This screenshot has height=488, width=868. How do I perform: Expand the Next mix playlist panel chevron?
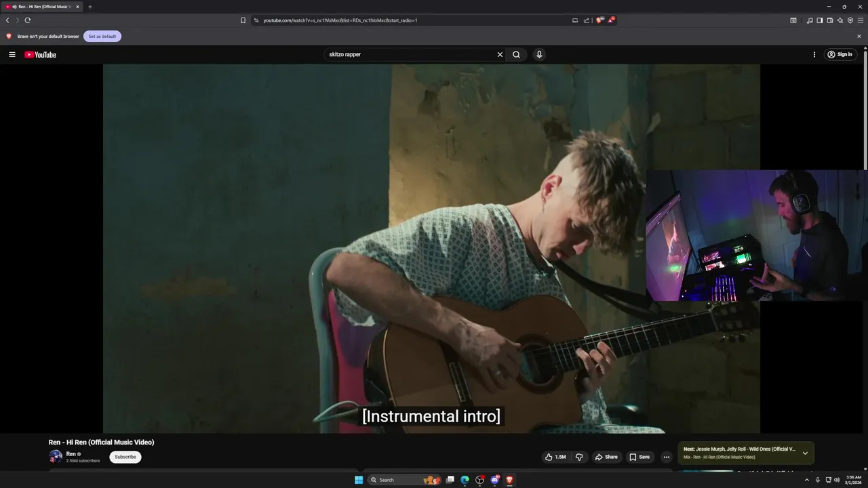pyautogui.click(x=805, y=453)
